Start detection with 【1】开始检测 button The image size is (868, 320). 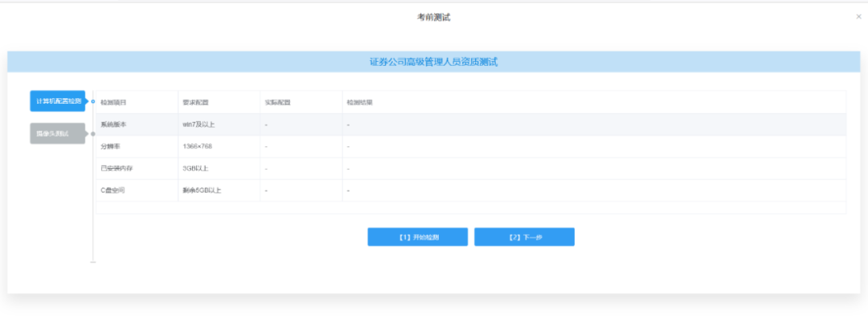point(417,237)
